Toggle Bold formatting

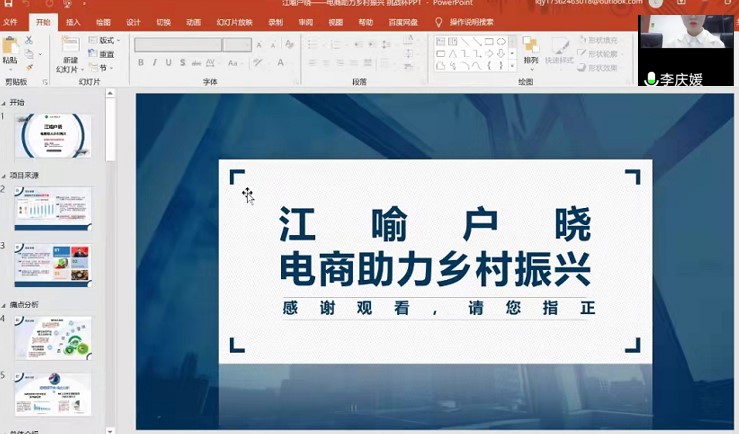click(141, 63)
